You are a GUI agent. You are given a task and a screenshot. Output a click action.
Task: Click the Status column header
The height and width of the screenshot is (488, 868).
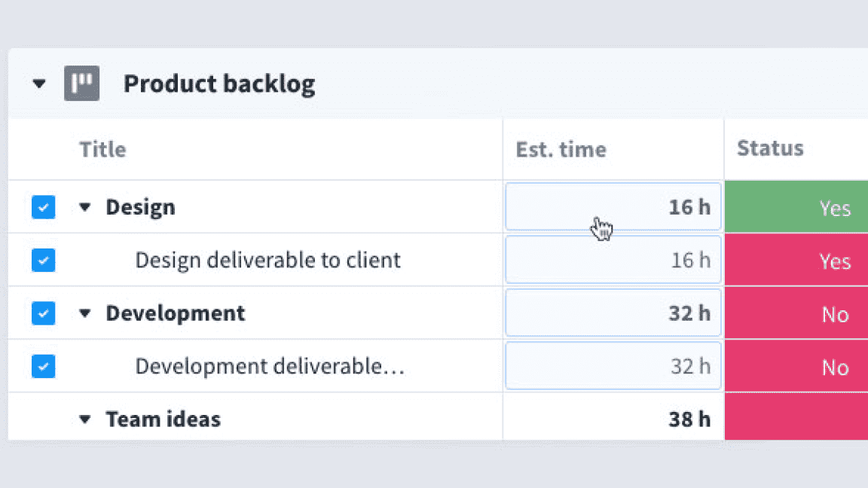click(770, 148)
